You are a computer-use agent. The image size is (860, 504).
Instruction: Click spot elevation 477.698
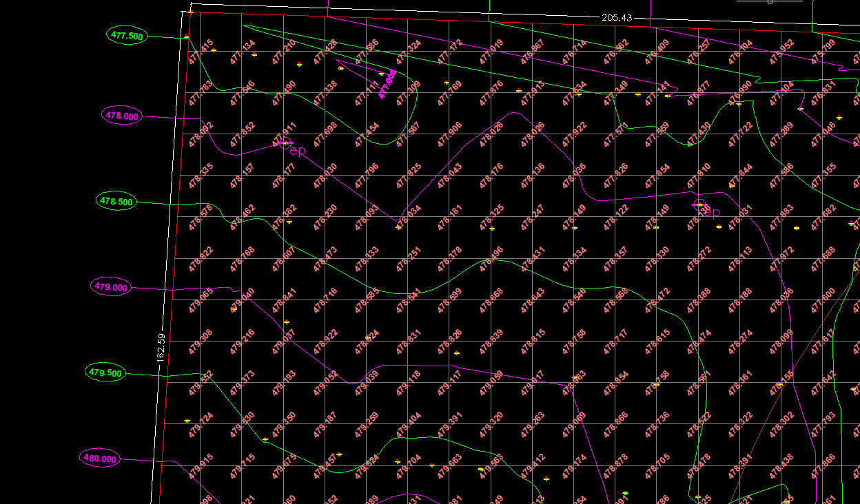[325, 135]
